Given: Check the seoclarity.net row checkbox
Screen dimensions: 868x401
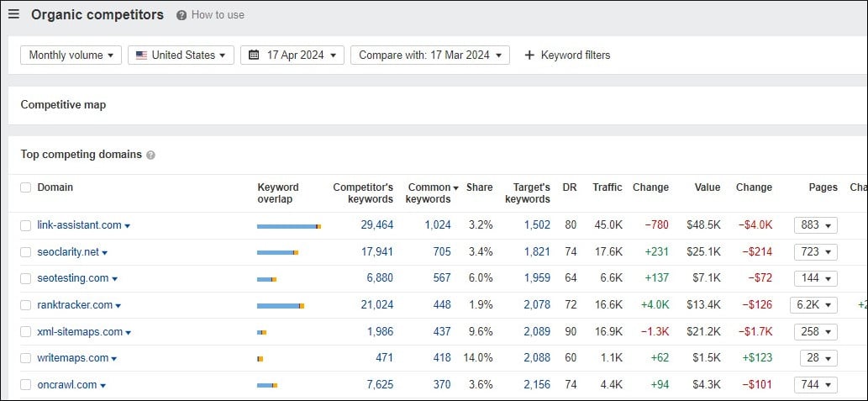Looking at the screenshot, I should point(25,252).
